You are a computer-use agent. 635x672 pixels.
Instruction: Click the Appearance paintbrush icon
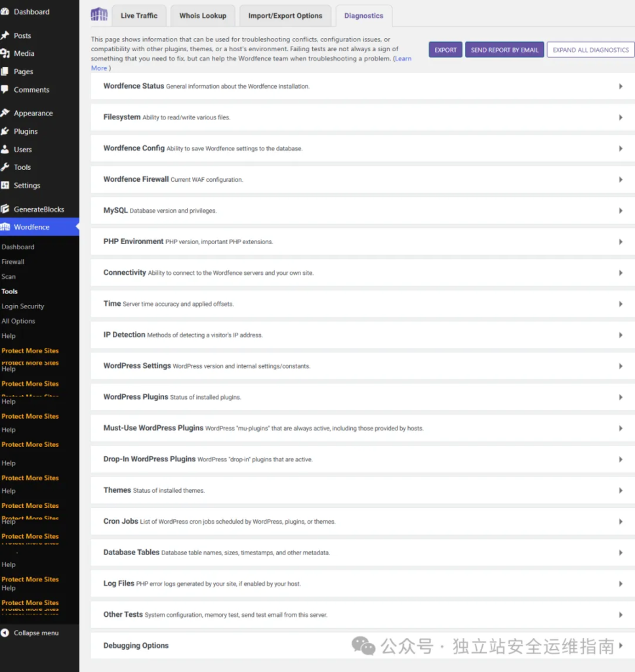[5, 113]
